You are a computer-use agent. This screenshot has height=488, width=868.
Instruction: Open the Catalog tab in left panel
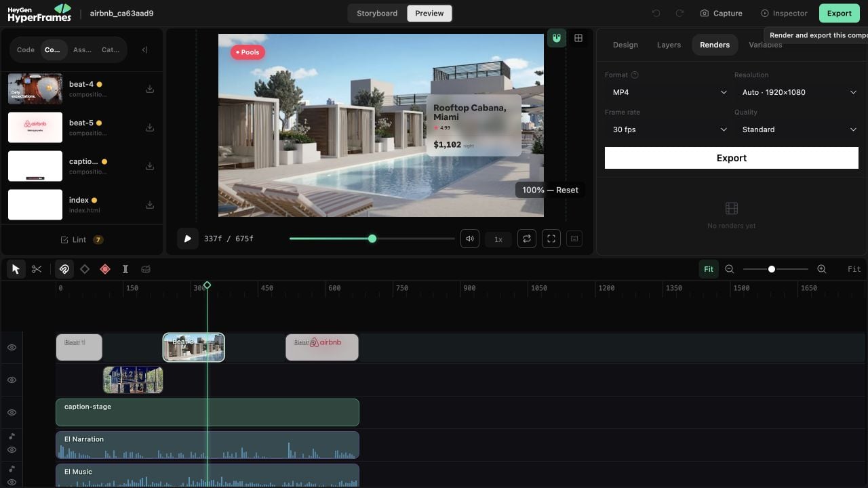point(111,49)
